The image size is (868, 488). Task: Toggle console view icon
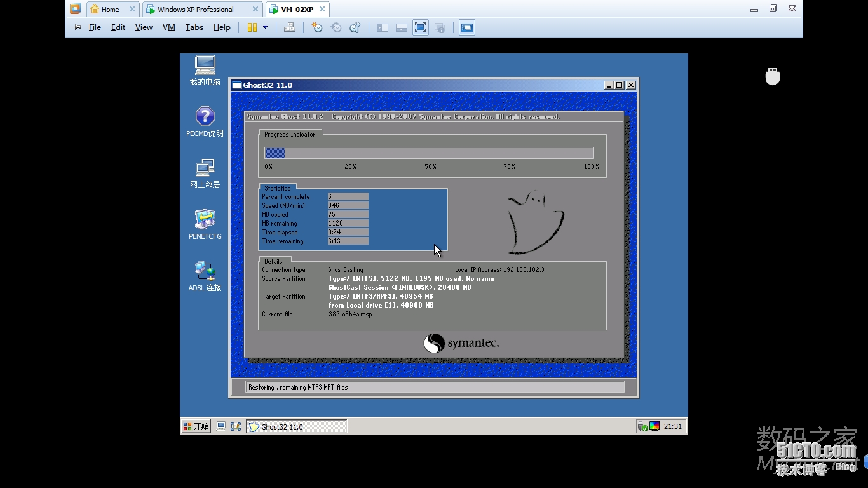click(467, 27)
